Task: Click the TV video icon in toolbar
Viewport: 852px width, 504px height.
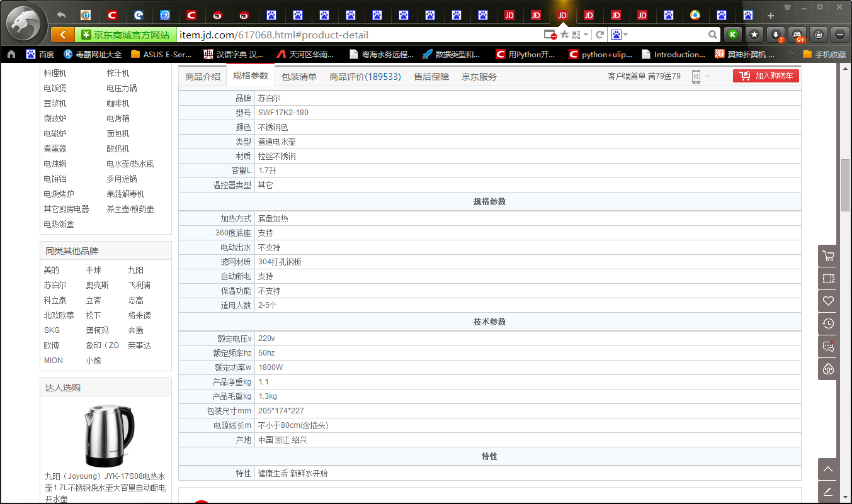Action: [x=819, y=35]
